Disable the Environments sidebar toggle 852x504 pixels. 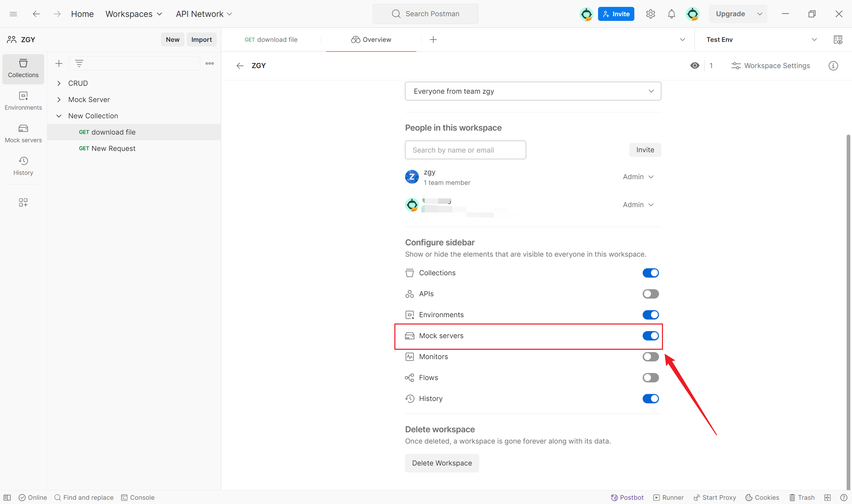point(651,315)
